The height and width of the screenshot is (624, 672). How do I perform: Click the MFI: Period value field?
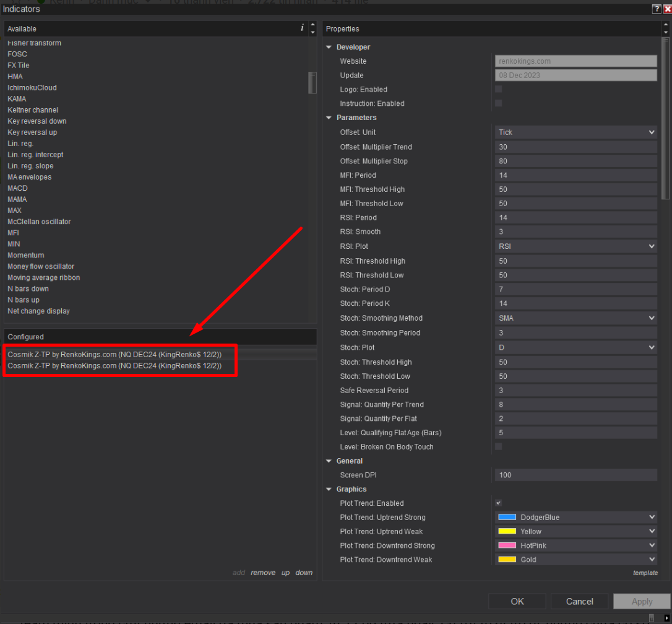tap(575, 175)
